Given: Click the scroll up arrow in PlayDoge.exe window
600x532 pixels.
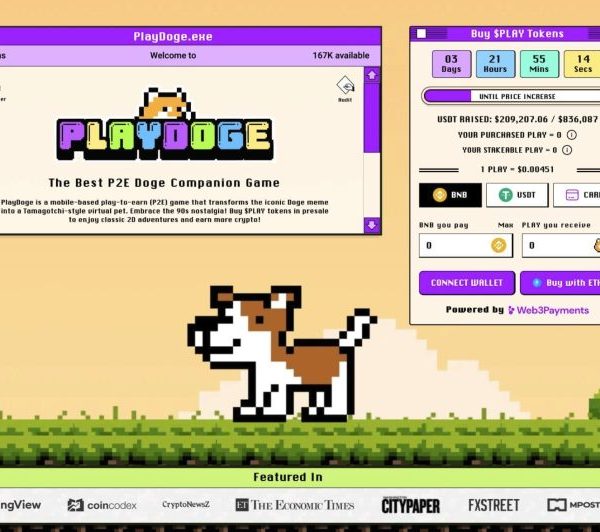Looking at the screenshot, I should [372, 75].
